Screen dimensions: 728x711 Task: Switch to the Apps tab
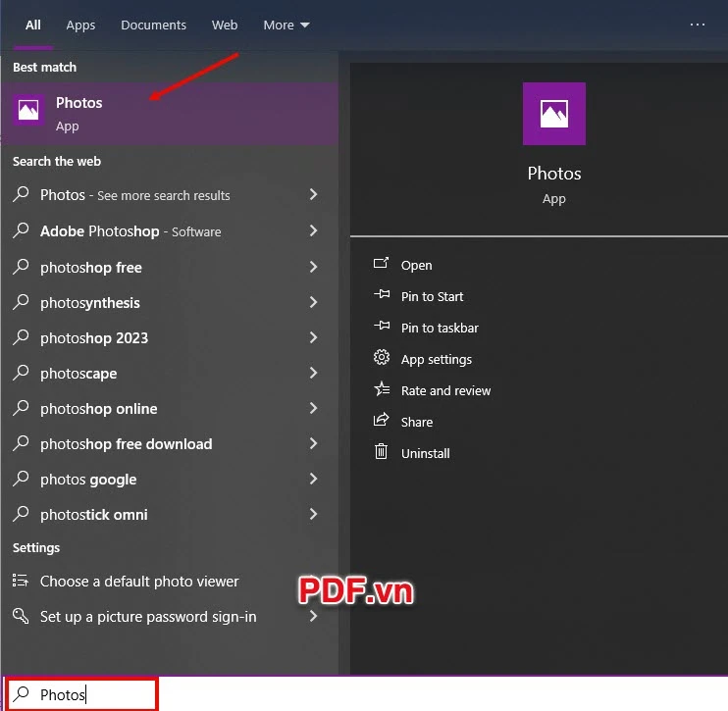coord(80,25)
